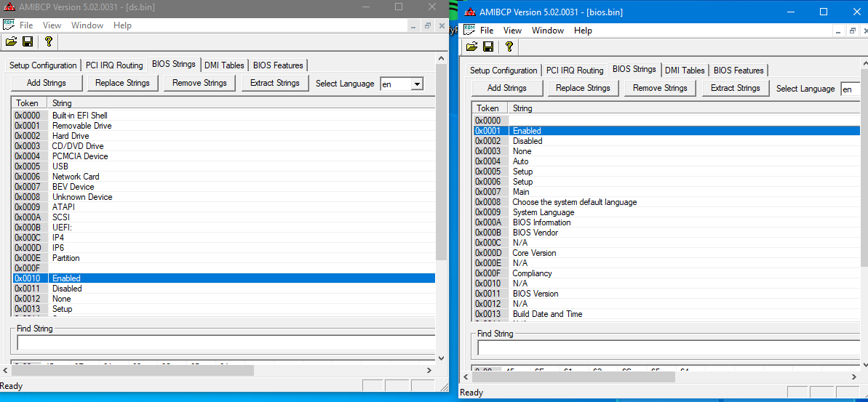Save icon in bios.bin window toolbar

click(x=488, y=47)
